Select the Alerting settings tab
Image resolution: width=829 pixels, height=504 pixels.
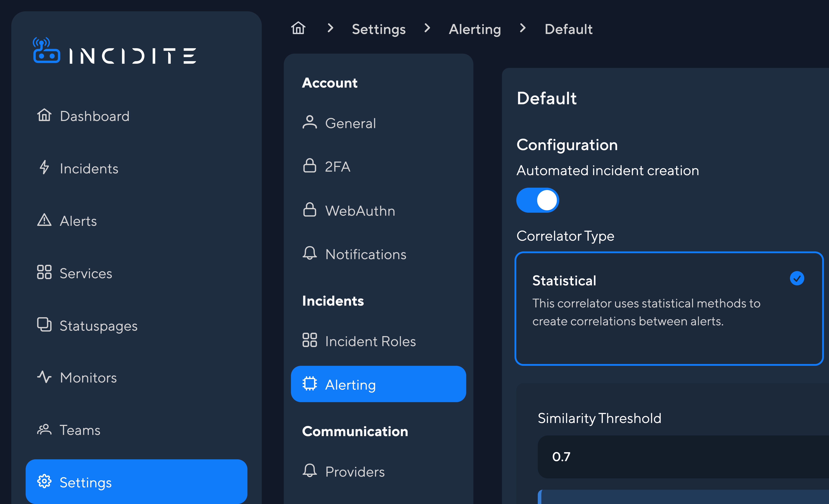coord(378,384)
